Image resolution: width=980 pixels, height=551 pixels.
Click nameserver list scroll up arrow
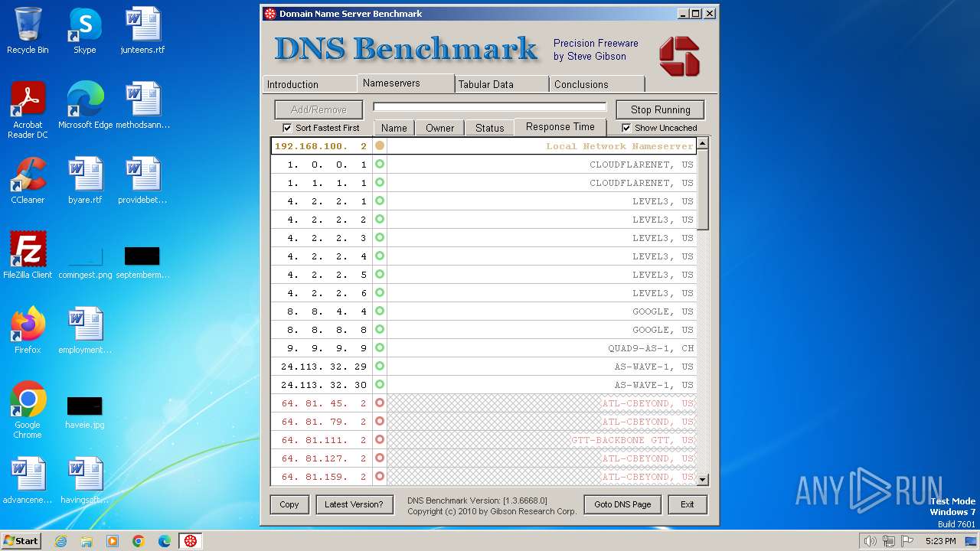[x=703, y=143]
